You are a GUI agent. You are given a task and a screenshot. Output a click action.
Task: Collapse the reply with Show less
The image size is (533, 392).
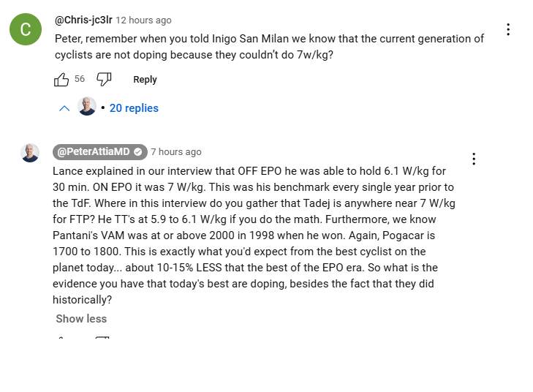[81, 319]
